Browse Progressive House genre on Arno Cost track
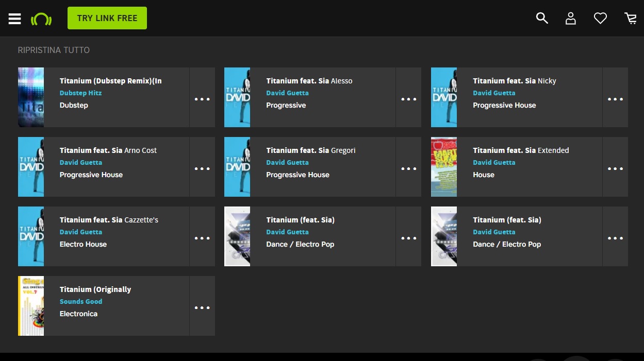The width and height of the screenshot is (644, 361). coord(91,175)
